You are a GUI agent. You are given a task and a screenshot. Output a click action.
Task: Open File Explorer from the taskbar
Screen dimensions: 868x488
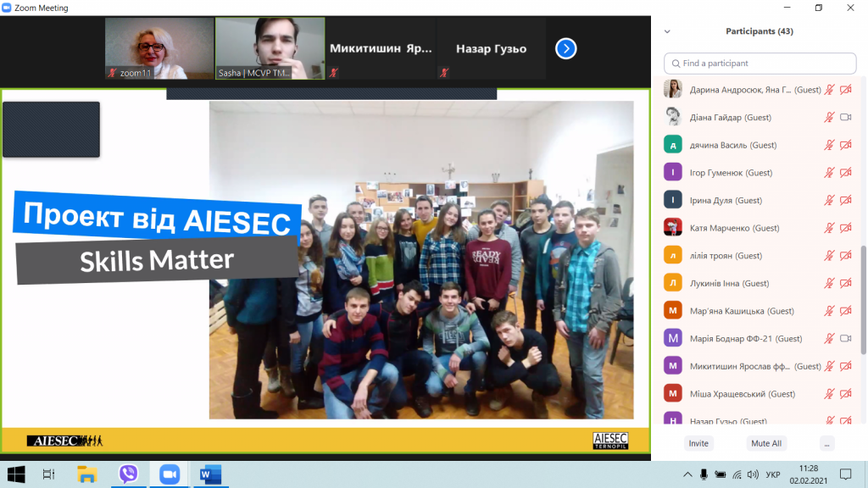[87, 474]
